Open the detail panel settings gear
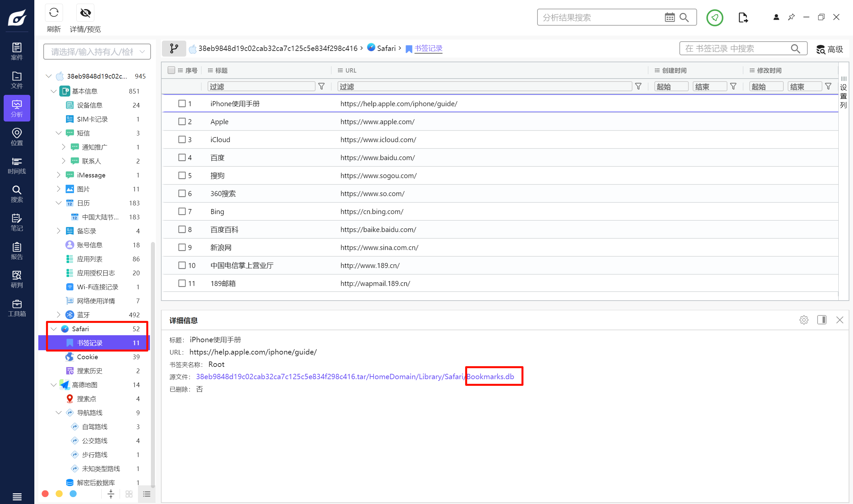 (x=804, y=320)
